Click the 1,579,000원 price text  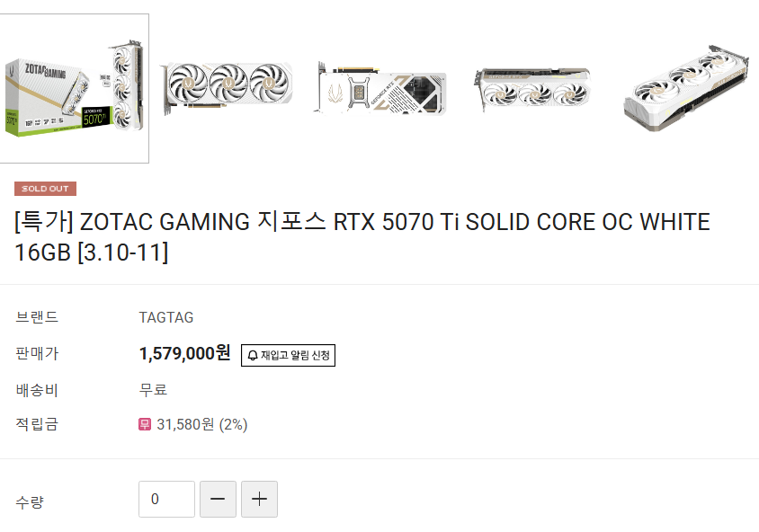coord(185,353)
